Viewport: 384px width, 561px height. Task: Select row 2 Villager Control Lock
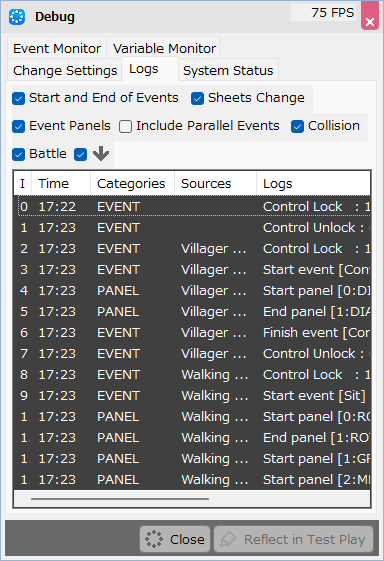click(x=192, y=249)
